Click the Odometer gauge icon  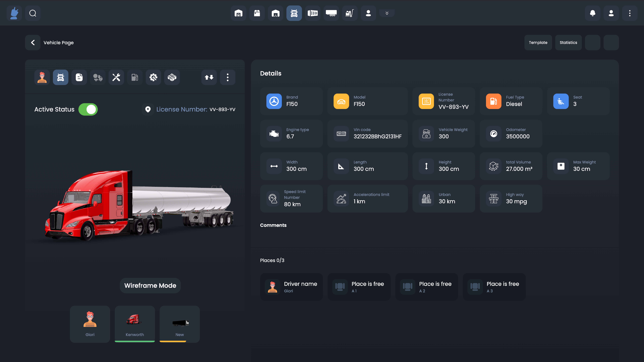tap(493, 134)
